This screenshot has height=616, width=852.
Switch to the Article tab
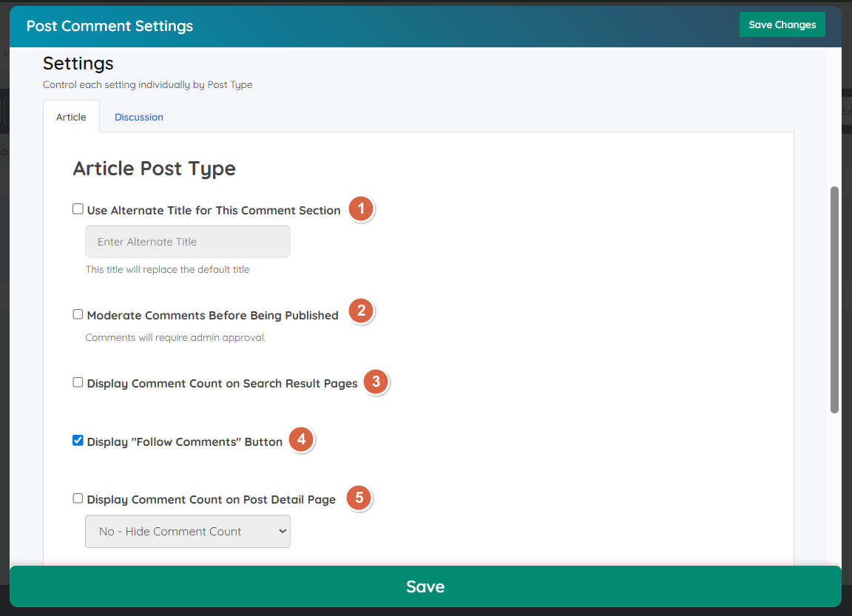coord(71,117)
